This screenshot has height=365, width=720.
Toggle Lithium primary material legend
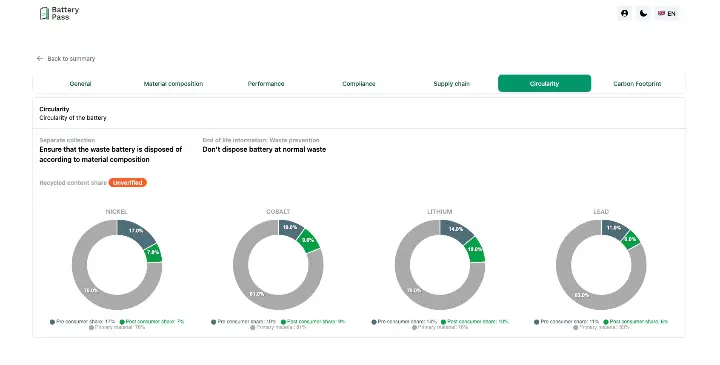click(x=439, y=328)
